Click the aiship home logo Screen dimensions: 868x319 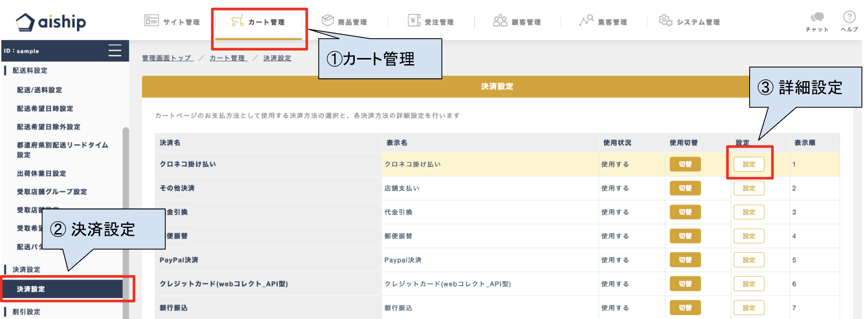(51, 22)
